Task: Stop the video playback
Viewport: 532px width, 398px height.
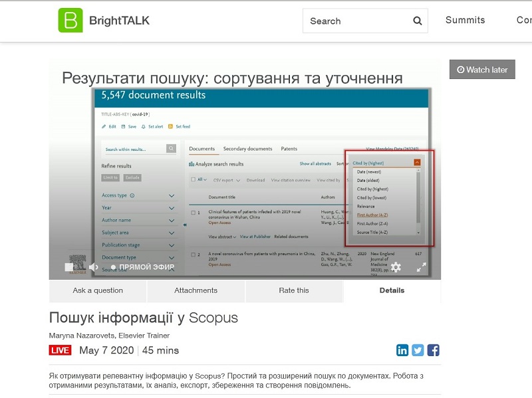Action: click(x=69, y=267)
